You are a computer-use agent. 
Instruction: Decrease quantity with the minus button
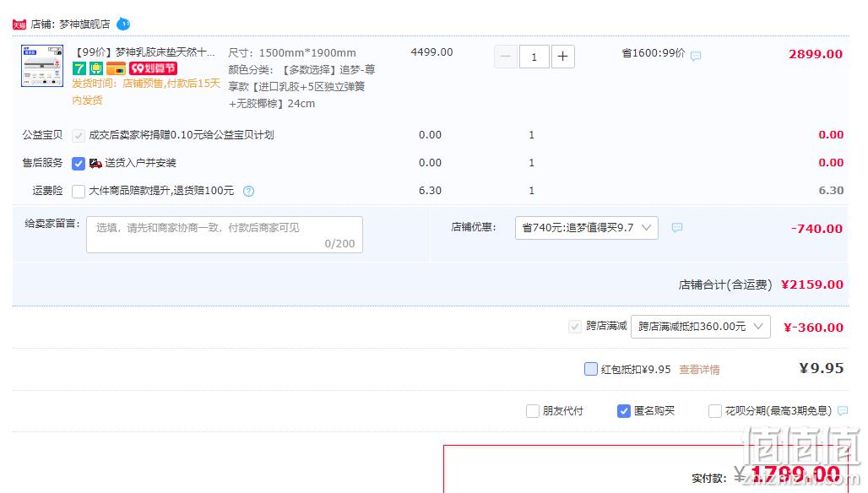tap(506, 57)
